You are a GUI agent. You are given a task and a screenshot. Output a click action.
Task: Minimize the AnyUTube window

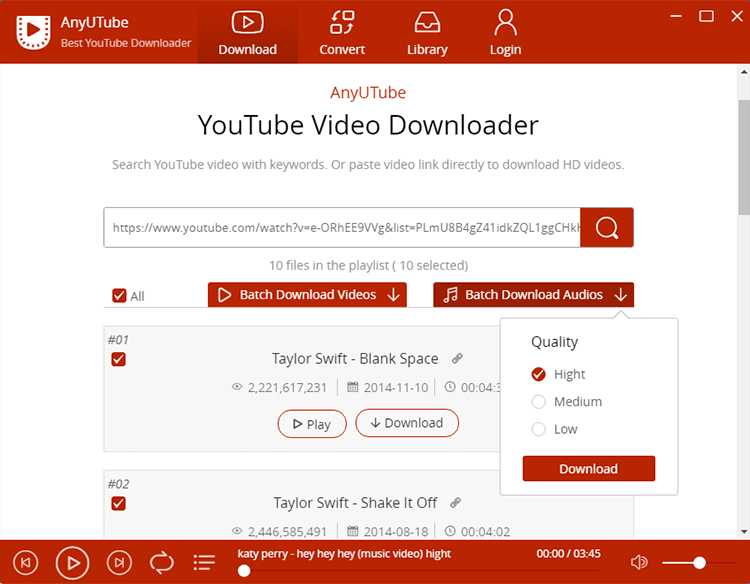coord(676,16)
